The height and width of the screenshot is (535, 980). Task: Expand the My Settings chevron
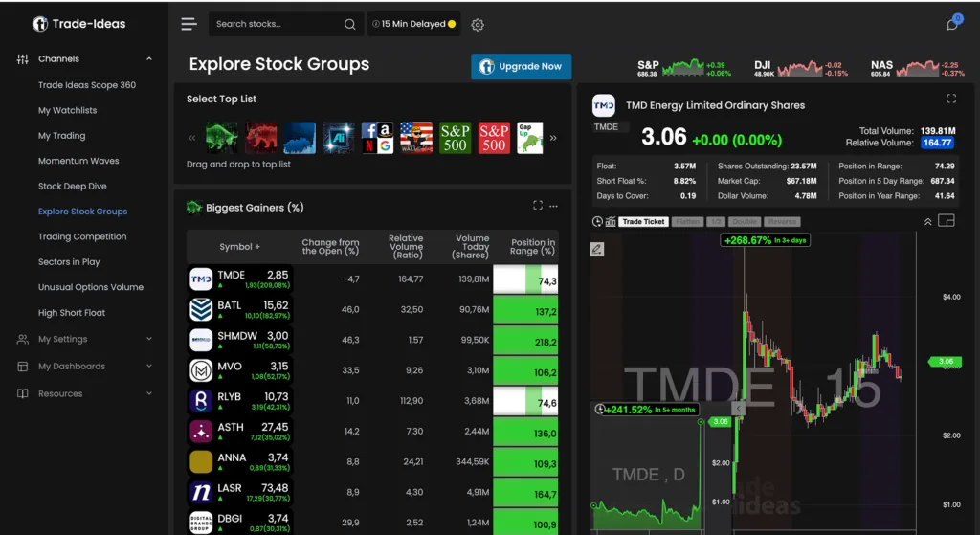coord(148,339)
